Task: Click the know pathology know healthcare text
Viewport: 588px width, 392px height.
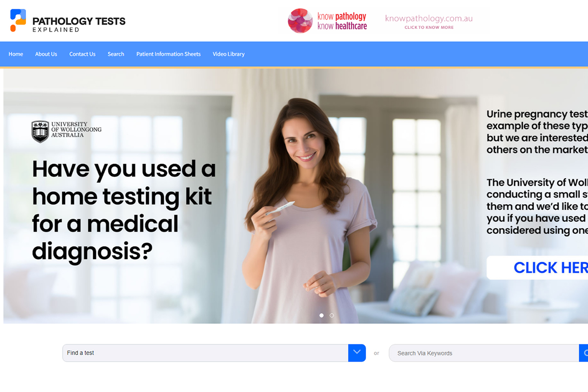Action: point(342,21)
